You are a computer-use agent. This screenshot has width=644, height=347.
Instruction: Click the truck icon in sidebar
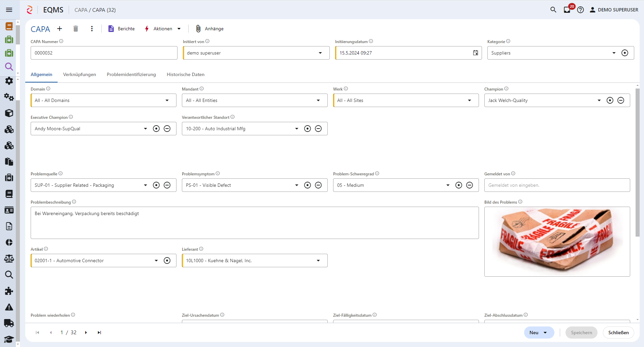(9, 323)
